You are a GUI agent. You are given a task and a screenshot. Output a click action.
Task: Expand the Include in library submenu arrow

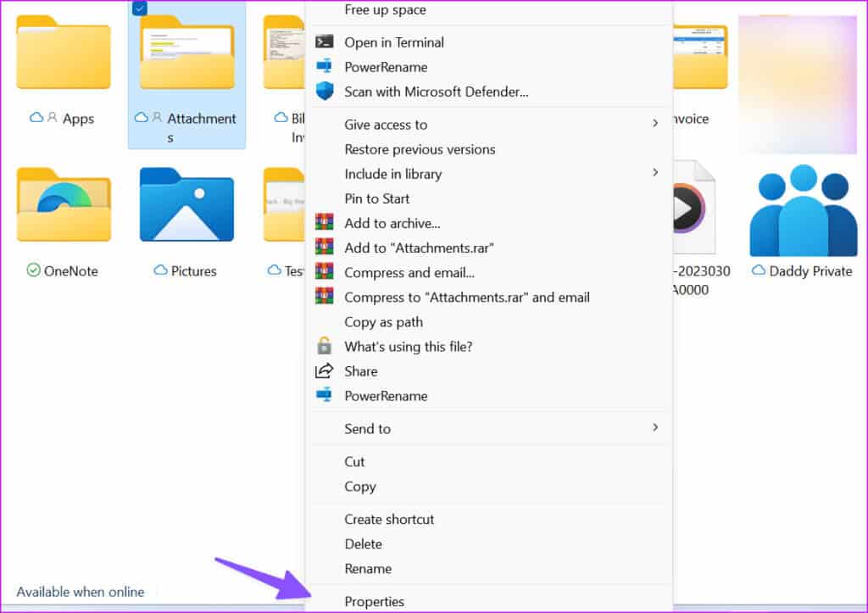pyautogui.click(x=654, y=173)
